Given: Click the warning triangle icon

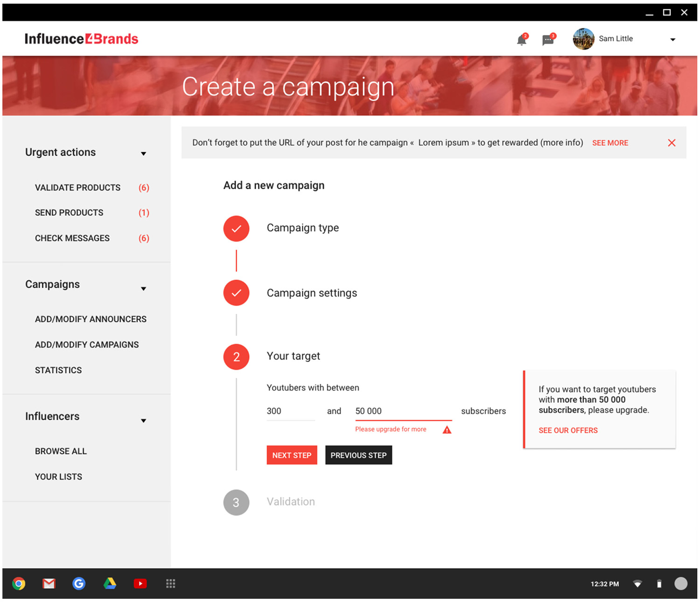Looking at the screenshot, I should click(x=447, y=430).
